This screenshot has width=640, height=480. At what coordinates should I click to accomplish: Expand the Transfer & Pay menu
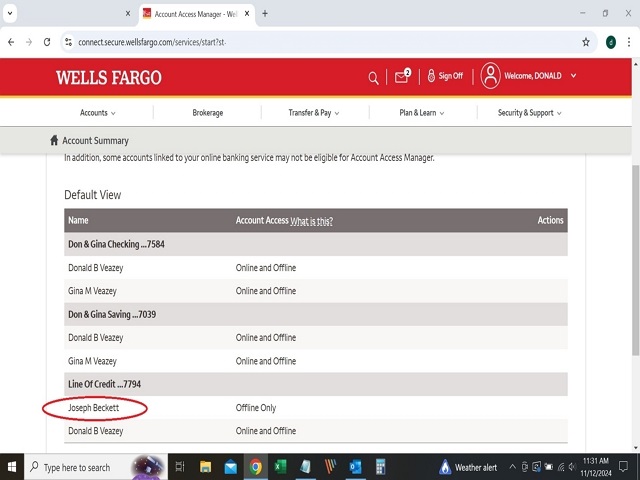point(313,113)
